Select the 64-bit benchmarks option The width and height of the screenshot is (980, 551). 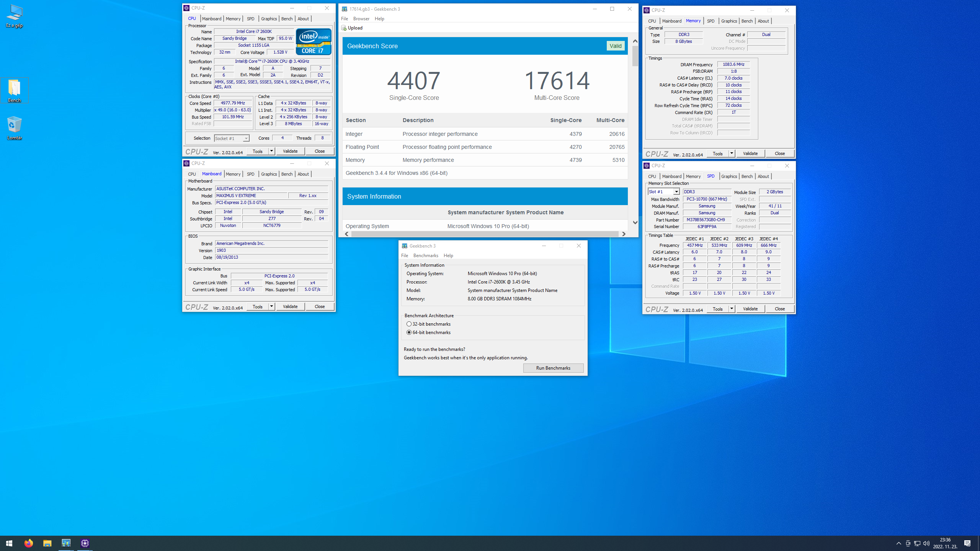tap(428, 333)
